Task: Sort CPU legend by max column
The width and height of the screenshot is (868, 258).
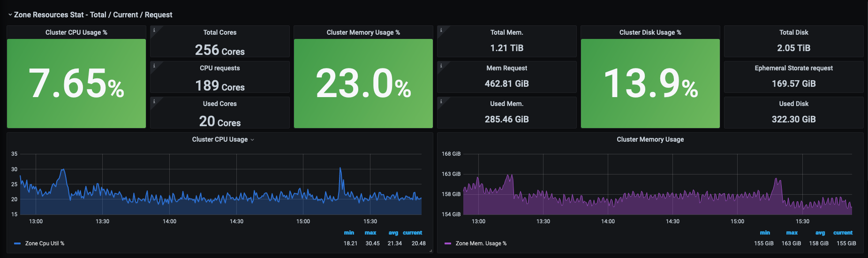Action: pos(370,233)
